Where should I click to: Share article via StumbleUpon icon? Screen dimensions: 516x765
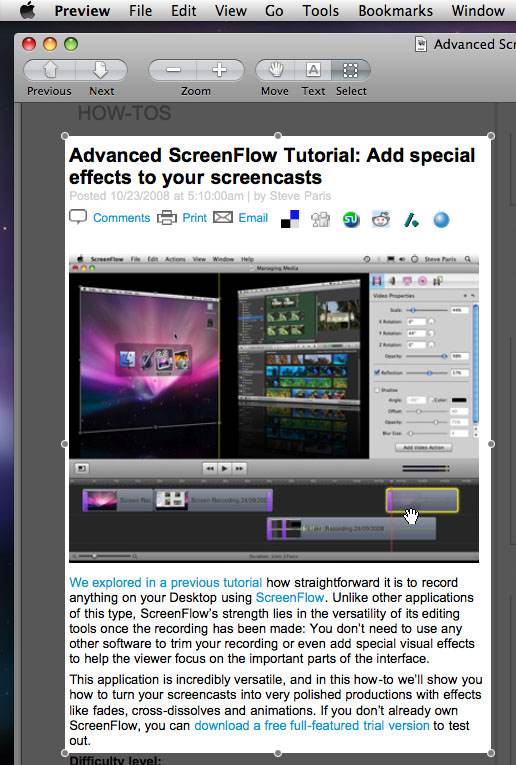351,220
